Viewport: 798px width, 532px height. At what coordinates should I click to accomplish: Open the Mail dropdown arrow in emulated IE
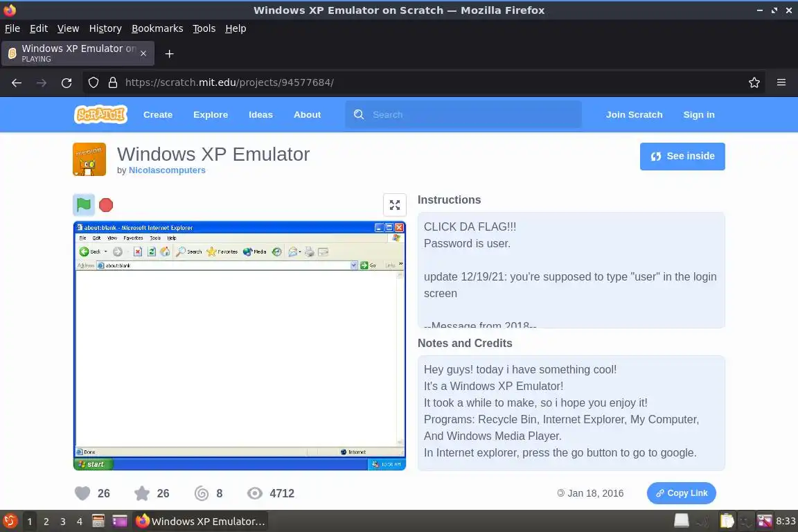pyautogui.click(x=300, y=251)
